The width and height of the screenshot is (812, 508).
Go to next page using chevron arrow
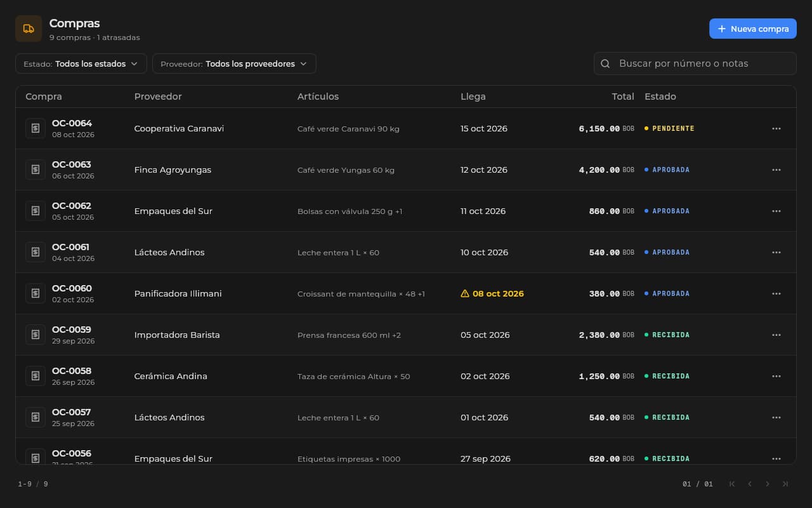[x=768, y=484]
